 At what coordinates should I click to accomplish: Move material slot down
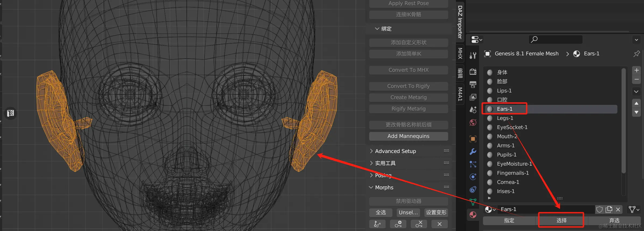coord(636,112)
